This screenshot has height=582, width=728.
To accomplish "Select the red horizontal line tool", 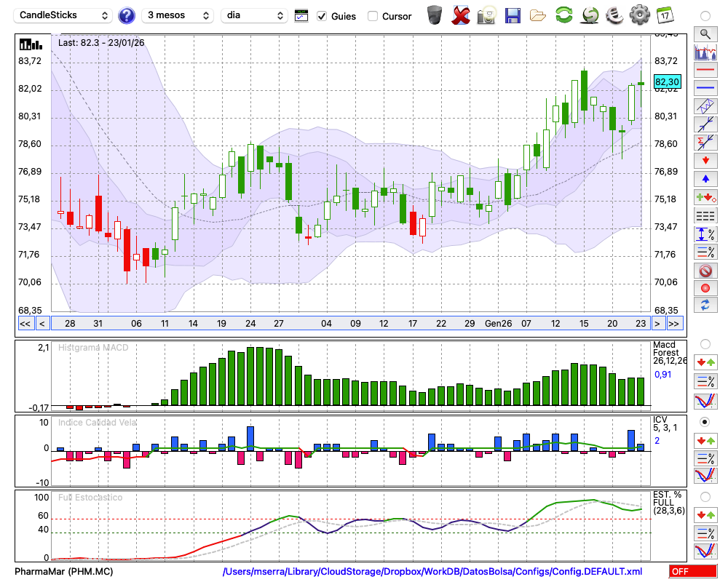I will (705, 71).
